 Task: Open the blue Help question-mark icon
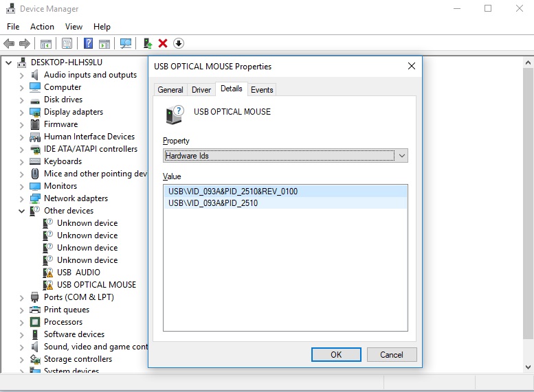coord(88,43)
